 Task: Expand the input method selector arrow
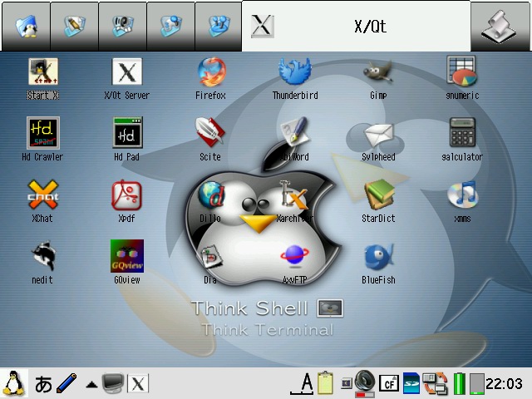[x=91, y=384]
